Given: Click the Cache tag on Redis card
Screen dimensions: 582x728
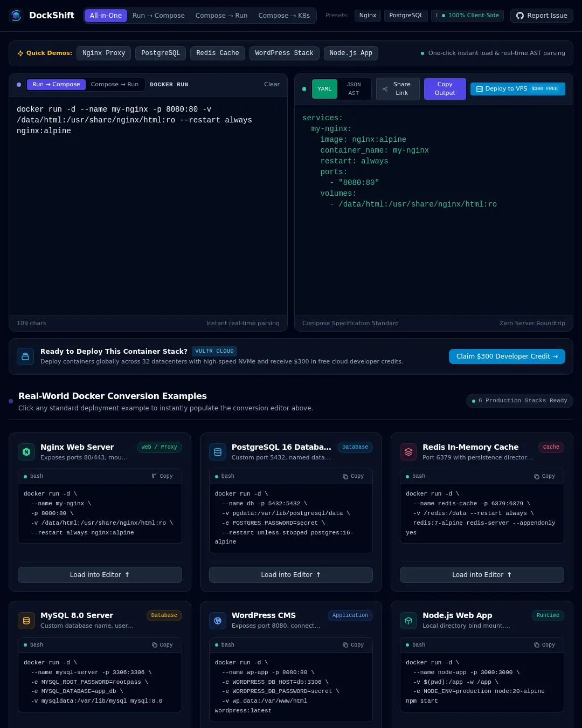Looking at the screenshot, I should tap(551, 447).
